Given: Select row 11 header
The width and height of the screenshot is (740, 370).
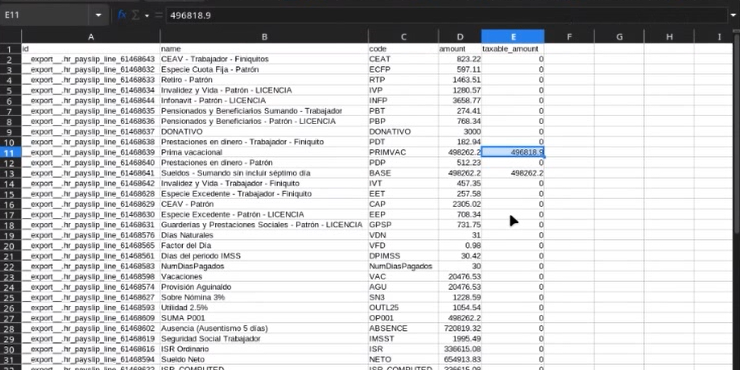Looking at the screenshot, I should click(x=10, y=152).
